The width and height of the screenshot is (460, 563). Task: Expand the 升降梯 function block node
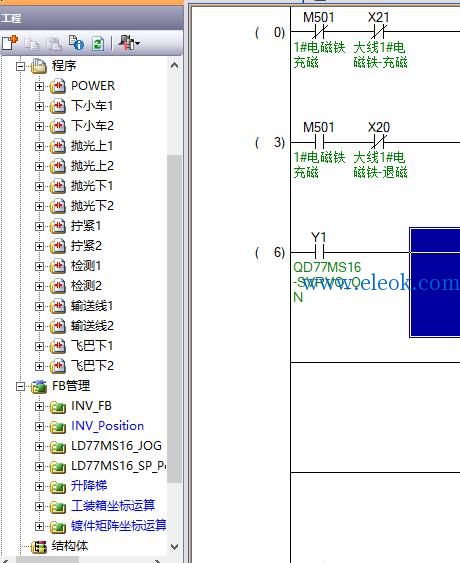39,486
